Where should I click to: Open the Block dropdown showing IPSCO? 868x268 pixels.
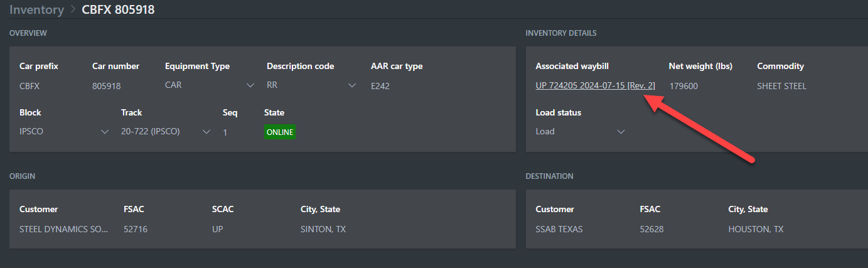(64, 132)
